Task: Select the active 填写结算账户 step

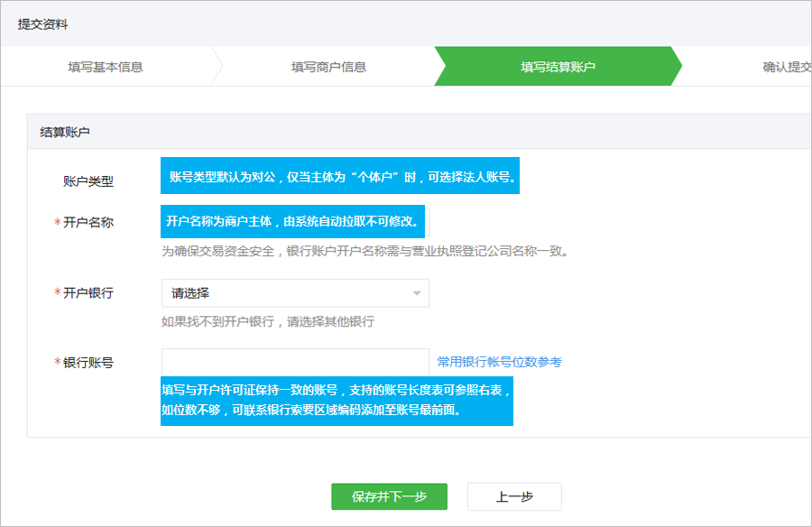Action: click(x=558, y=67)
